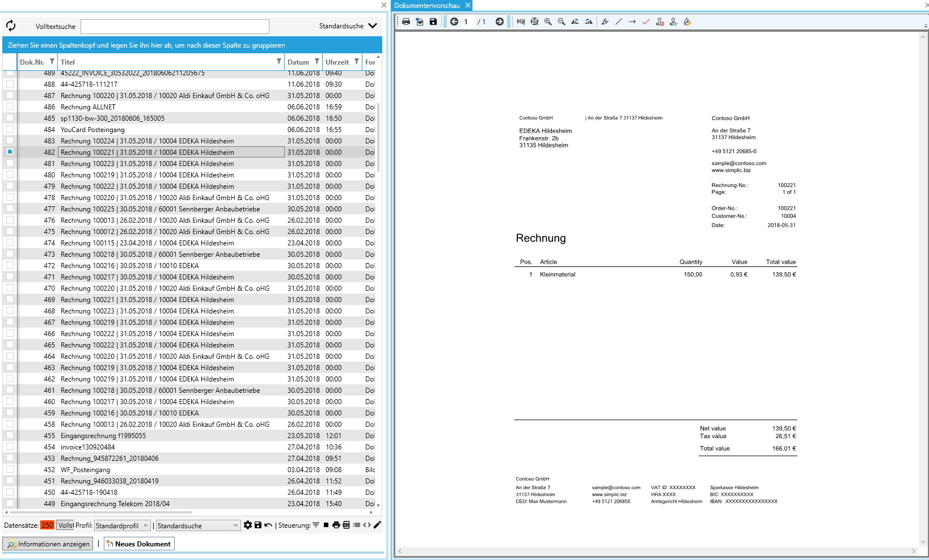This screenshot has width=929, height=560.
Task: Tick checkbox for document 488
Action: point(10,83)
